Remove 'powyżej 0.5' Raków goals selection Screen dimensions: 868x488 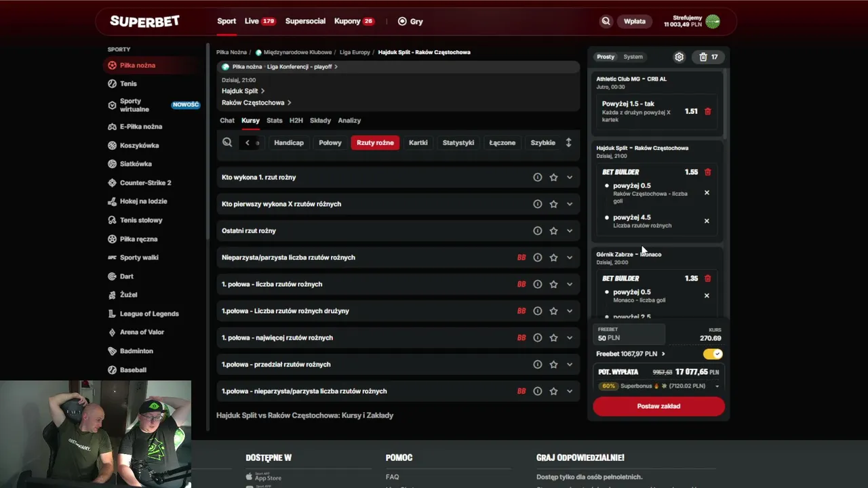point(707,192)
